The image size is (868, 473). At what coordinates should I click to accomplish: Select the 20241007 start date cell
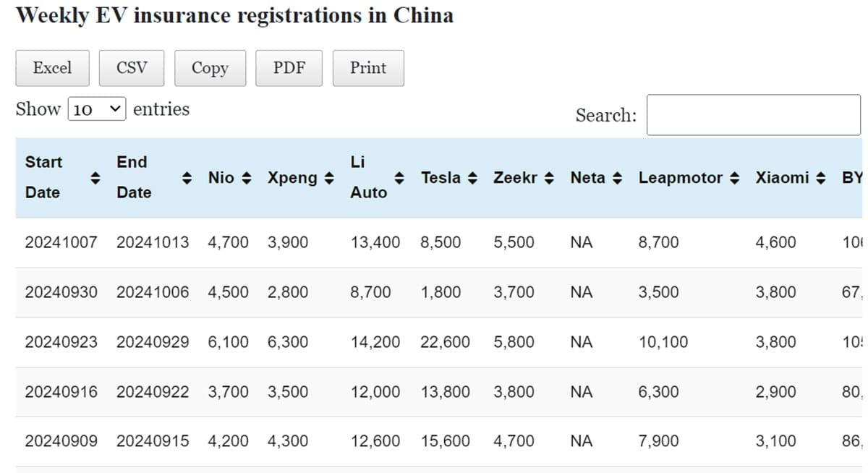pyautogui.click(x=61, y=242)
